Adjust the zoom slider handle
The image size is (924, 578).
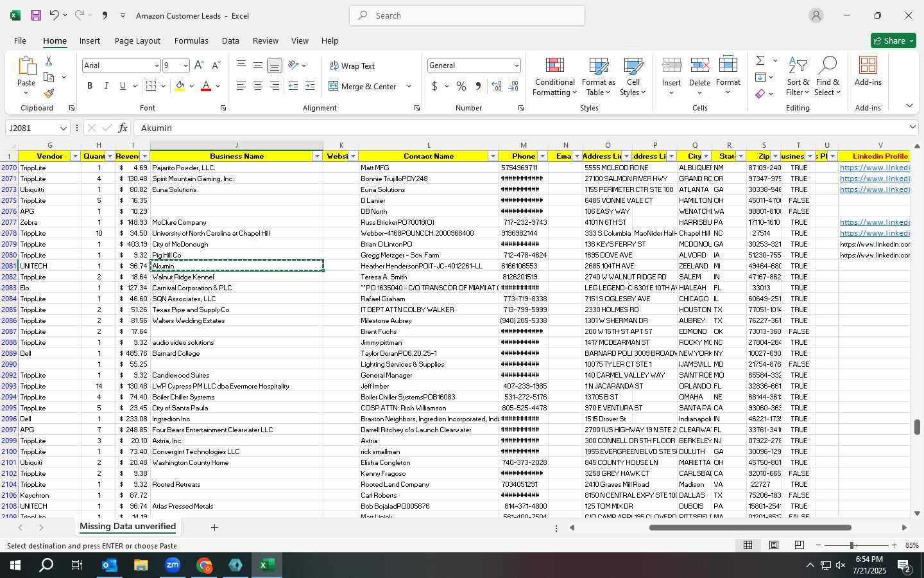pos(852,545)
